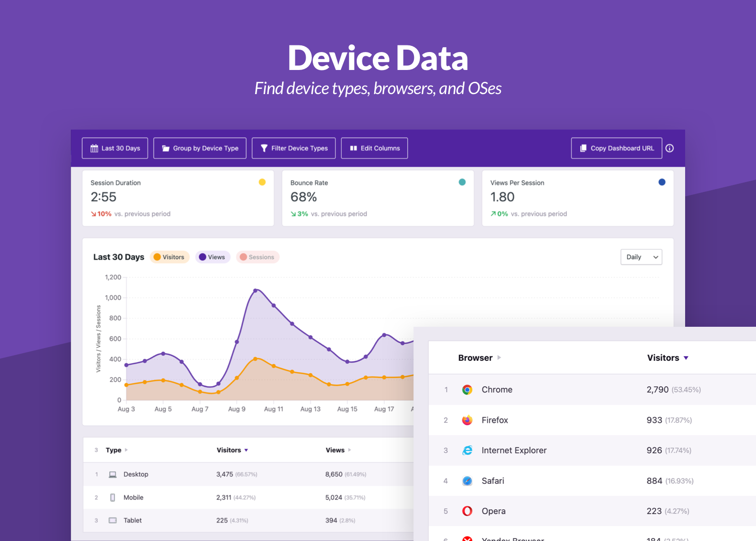Click the Firefox browser icon

pos(467,420)
